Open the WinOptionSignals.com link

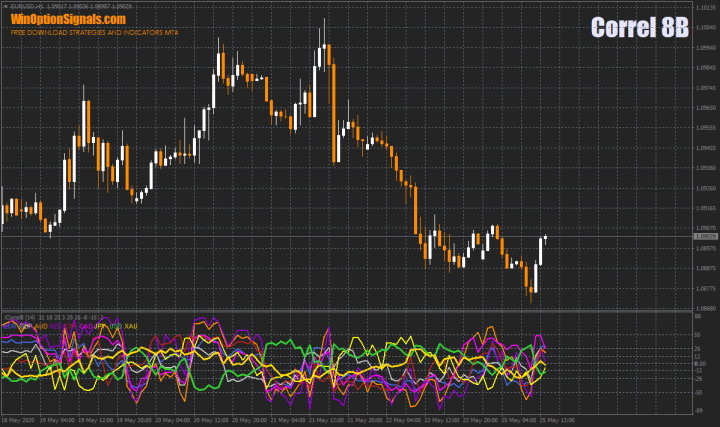tap(68, 19)
